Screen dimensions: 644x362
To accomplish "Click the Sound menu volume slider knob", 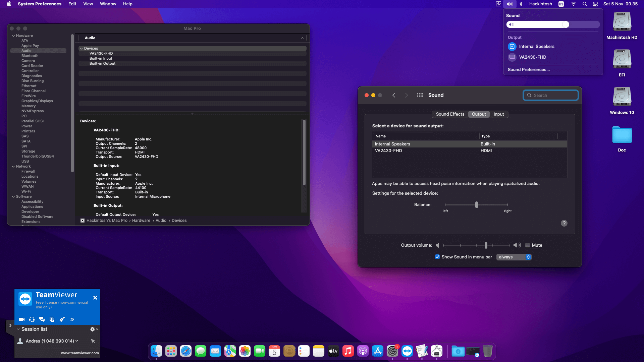I will coord(566,24).
